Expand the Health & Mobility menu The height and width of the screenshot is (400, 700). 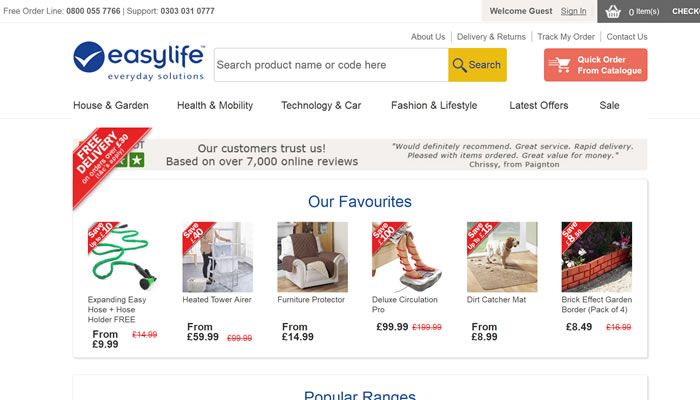(x=215, y=105)
